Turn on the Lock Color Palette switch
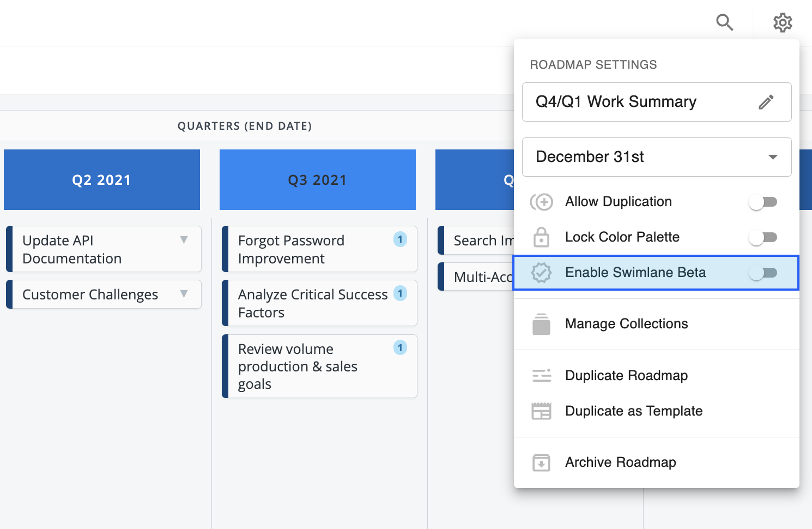Viewport: 812px width, 529px height. (x=762, y=237)
